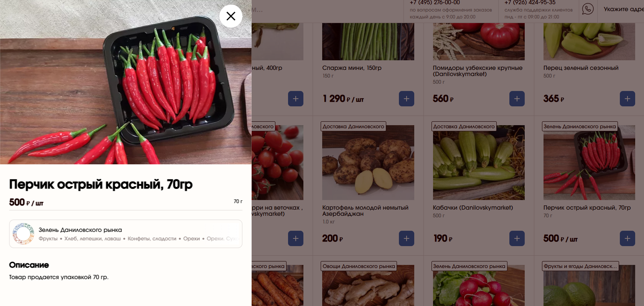Add Помидоры узбекские крупные to cart

tap(517, 99)
